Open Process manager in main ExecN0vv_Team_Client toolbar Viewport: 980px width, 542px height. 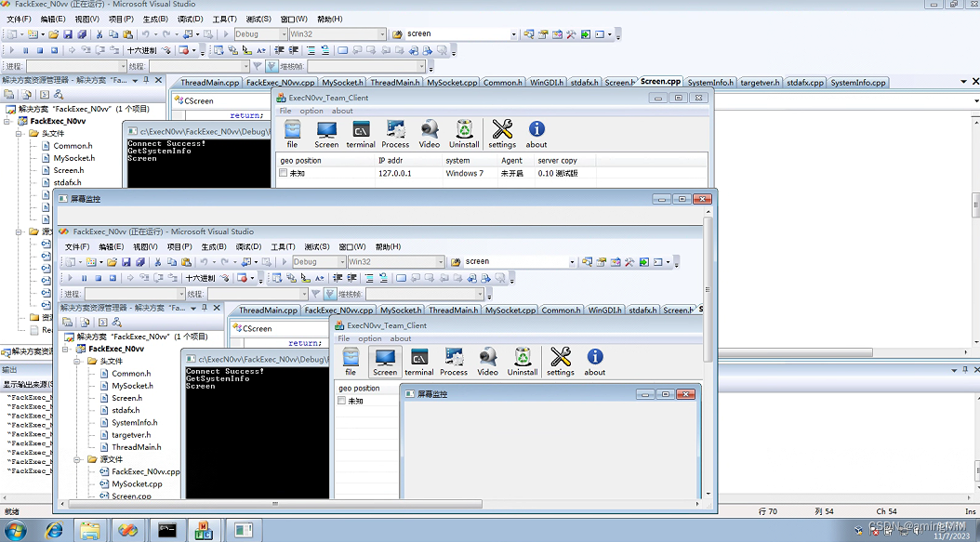(x=395, y=134)
